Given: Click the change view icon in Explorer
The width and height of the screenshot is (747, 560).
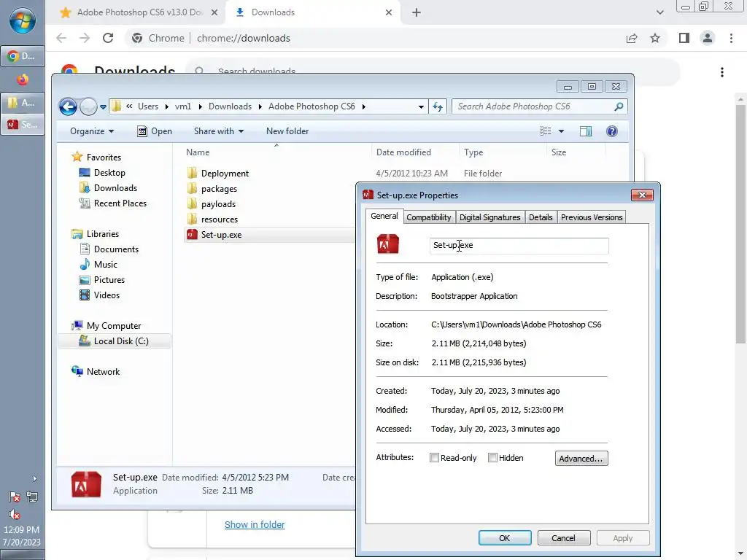Looking at the screenshot, I should tap(546, 131).
